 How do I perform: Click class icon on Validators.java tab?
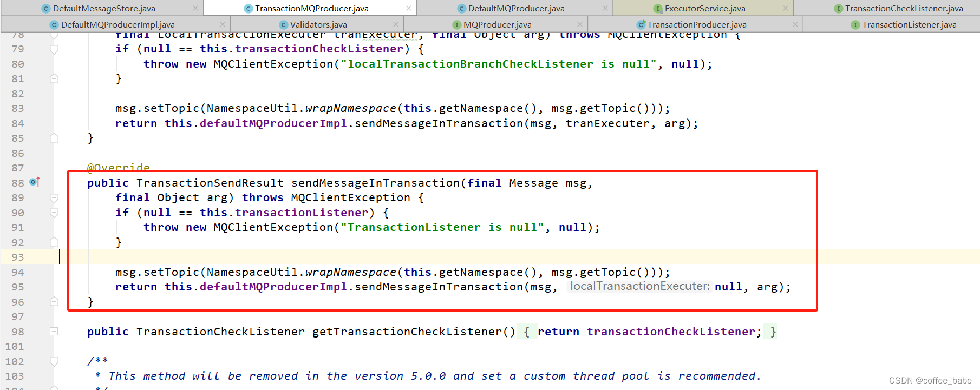coord(283,25)
